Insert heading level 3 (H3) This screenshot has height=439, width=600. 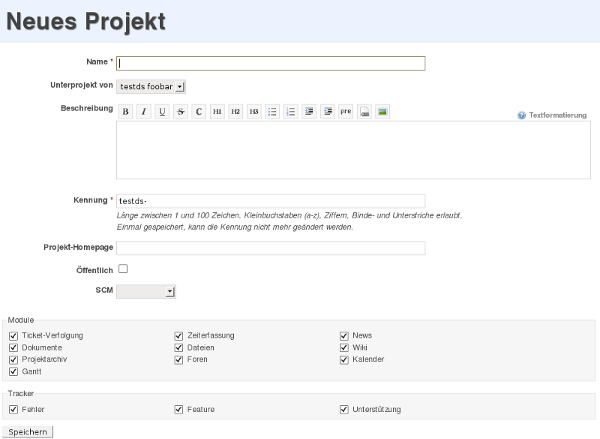(254, 112)
